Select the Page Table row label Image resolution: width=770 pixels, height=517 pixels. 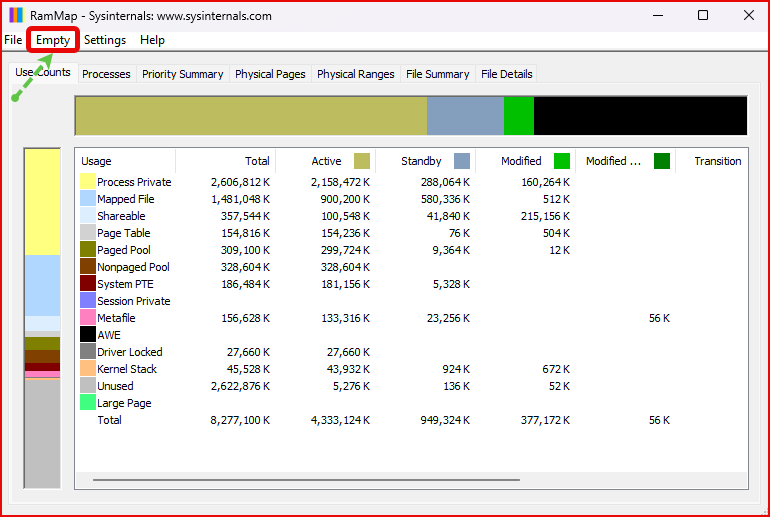[124, 233]
